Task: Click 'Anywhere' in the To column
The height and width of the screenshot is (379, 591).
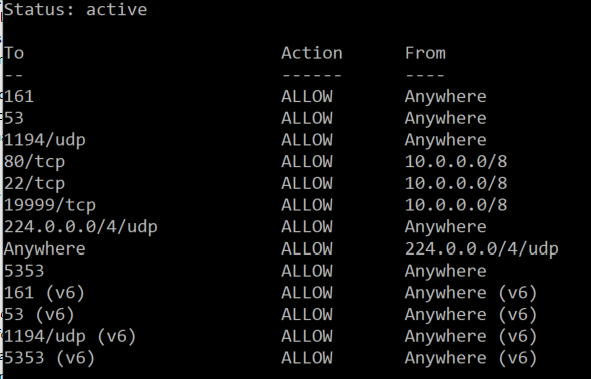Action: 44,249
